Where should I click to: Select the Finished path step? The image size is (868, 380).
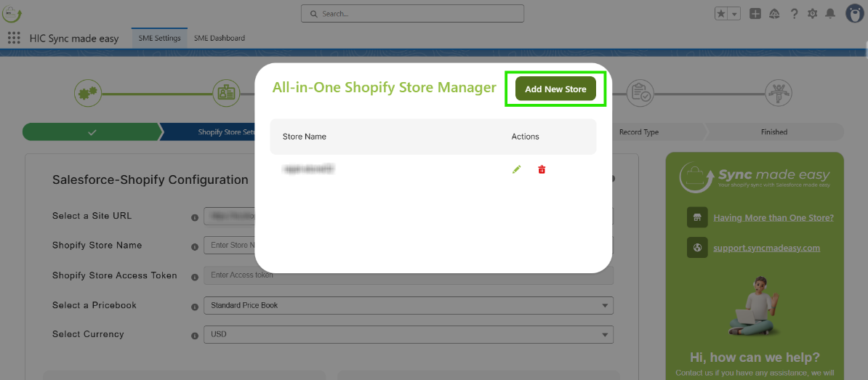(774, 132)
